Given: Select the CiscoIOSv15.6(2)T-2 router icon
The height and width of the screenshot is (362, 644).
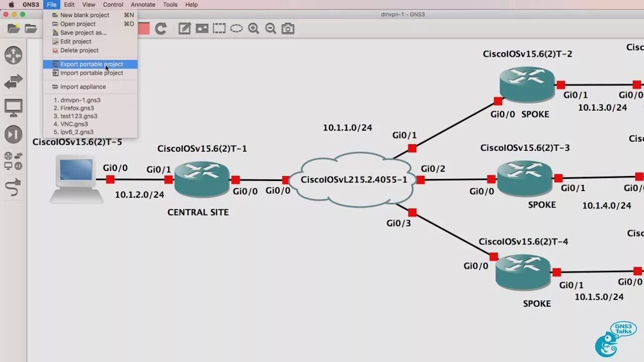Looking at the screenshot, I should [527, 85].
